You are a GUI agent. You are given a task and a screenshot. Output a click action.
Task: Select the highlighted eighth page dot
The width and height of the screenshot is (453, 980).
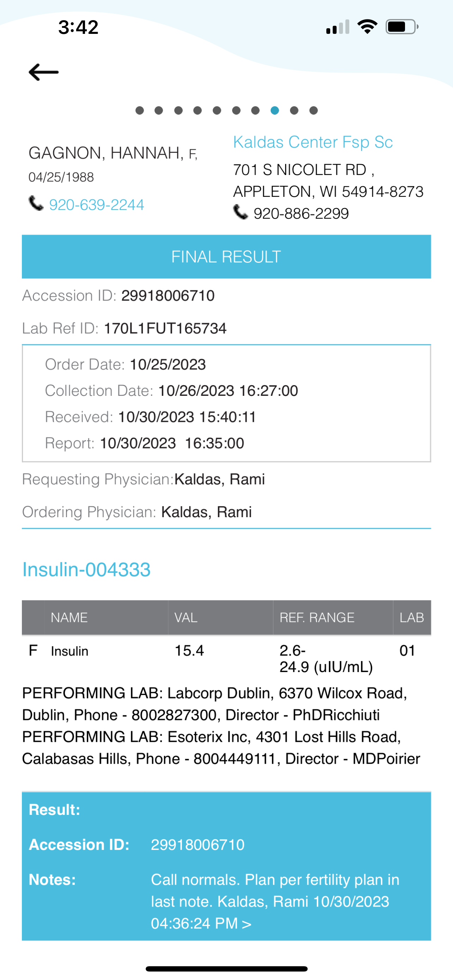pyautogui.click(x=274, y=111)
